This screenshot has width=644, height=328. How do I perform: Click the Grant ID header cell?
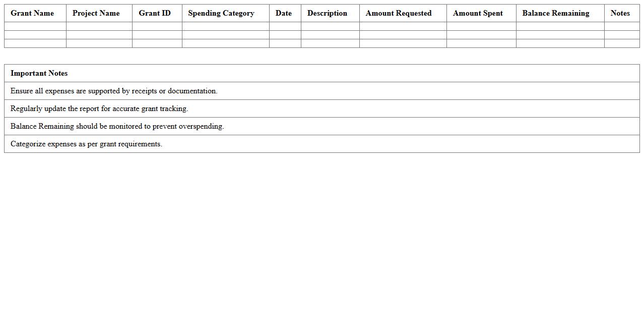point(155,13)
